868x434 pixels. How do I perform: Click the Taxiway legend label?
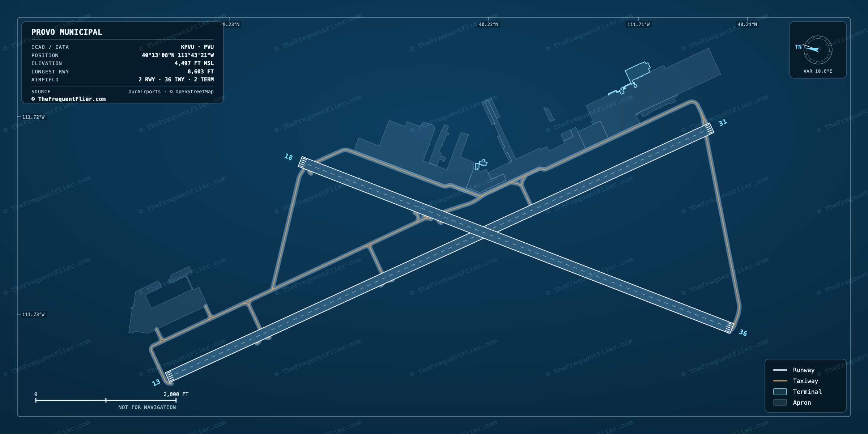pos(805,381)
